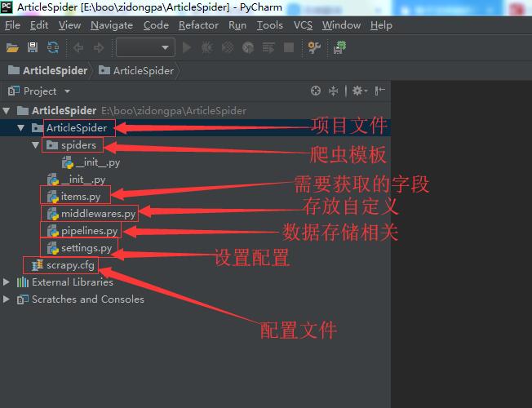This screenshot has width=532, height=408.
Task: Click the Synchronize refresh icon
Action: (x=53, y=47)
